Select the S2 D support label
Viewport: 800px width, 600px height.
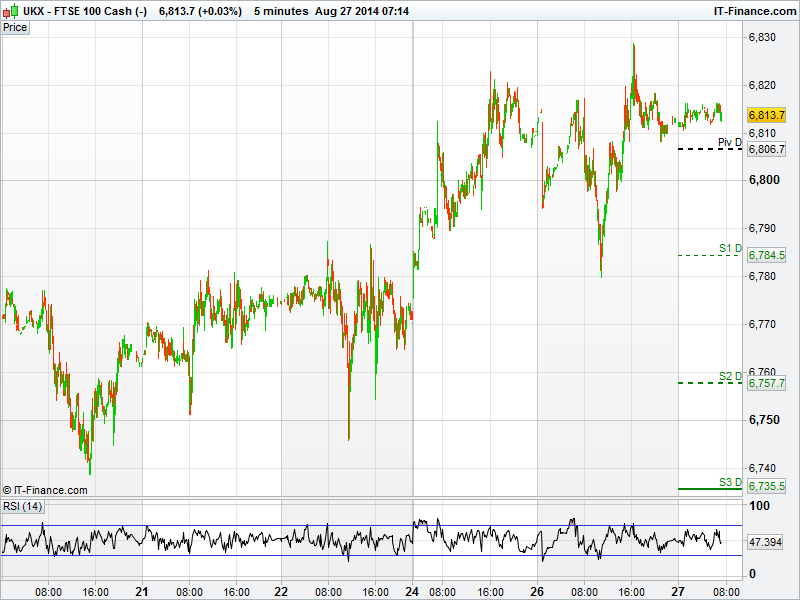(730, 376)
